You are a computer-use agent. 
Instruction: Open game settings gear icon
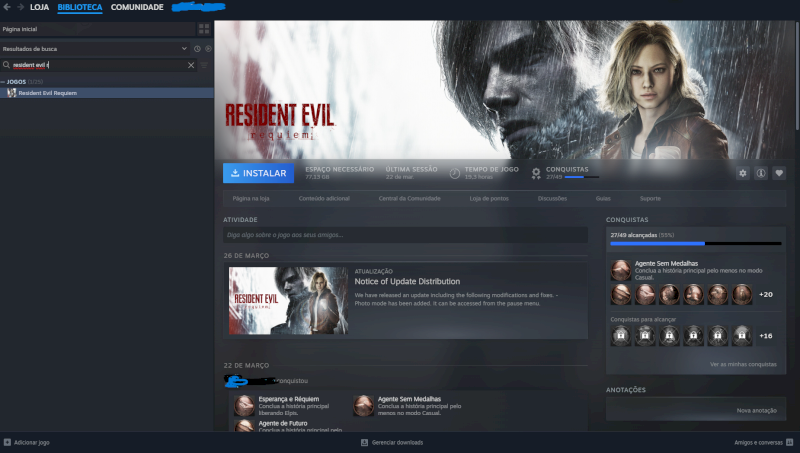coord(742,173)
